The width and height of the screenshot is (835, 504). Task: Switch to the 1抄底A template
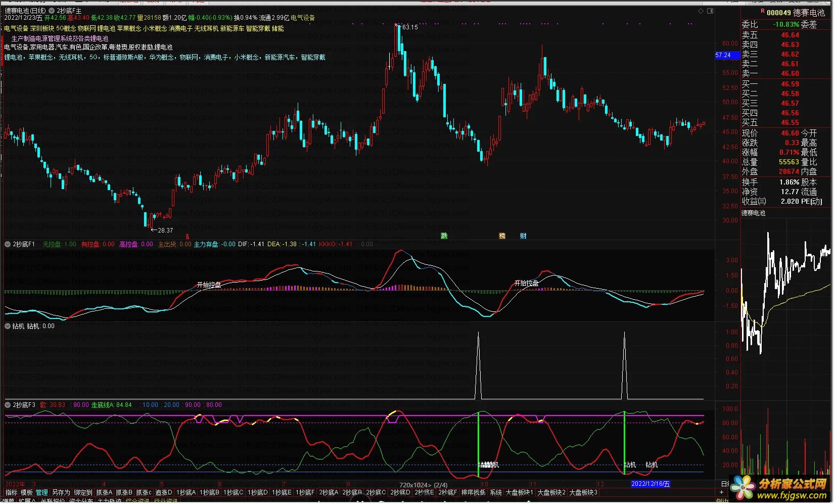(x=186, y=493)
